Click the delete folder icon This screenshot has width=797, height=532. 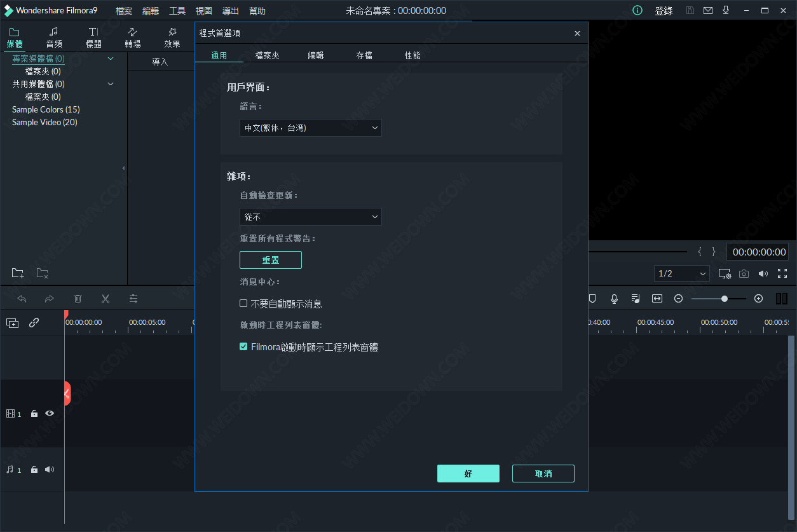[43, 273]
